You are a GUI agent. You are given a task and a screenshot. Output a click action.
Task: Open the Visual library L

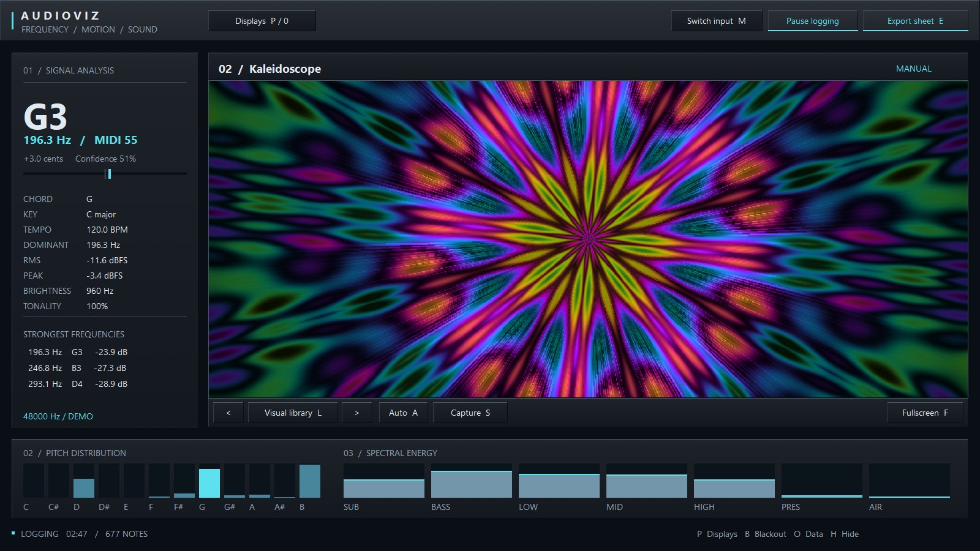[x=293, y=413]
